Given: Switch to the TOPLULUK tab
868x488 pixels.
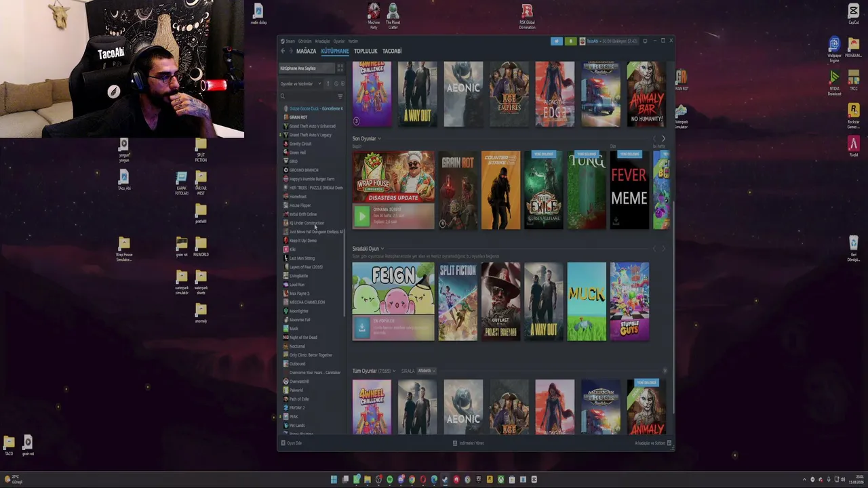Looking at the screenshot, I should pyautogui.click(x=366, y=52).
